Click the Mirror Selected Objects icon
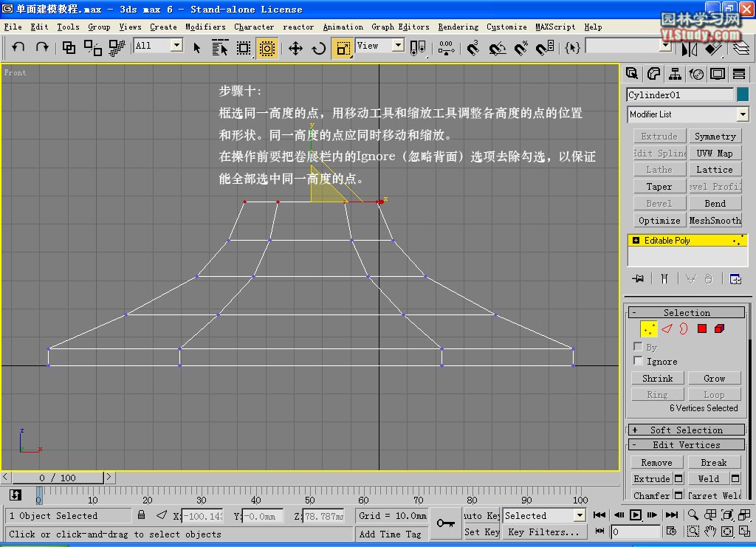Image resolution: width=756 pixels, height=547 pixels. (x=690, y=48)
